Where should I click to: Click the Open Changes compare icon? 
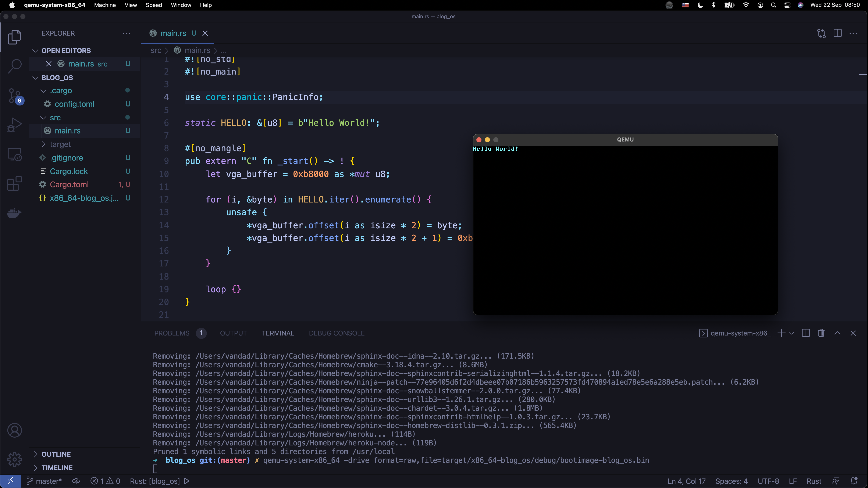[x=822, y=33]
